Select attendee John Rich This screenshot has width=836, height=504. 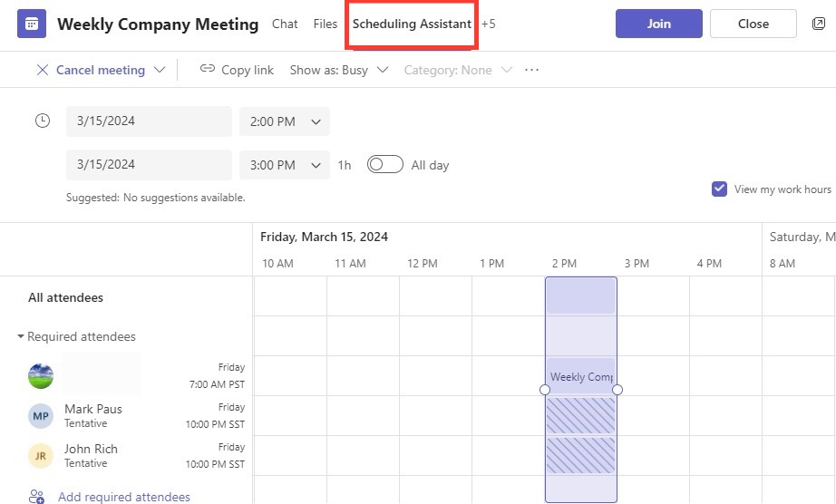[x=91, y=449]
